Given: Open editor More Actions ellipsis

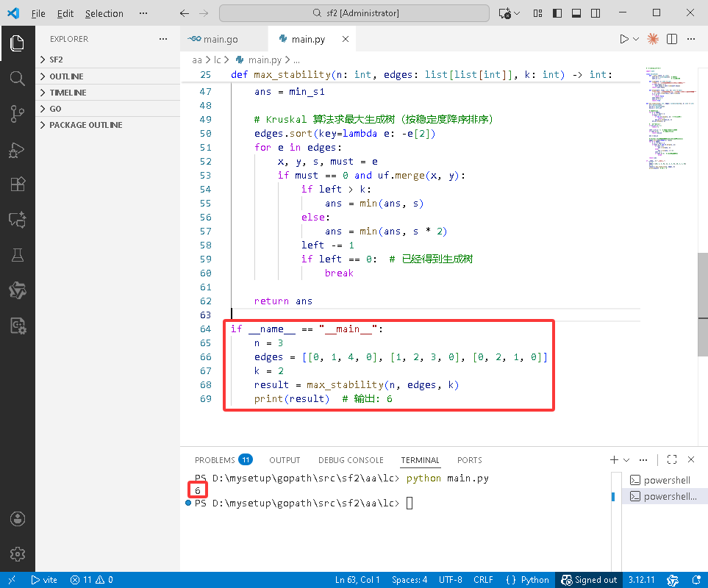Looking at the screenshot, I should tap(691, 39).
